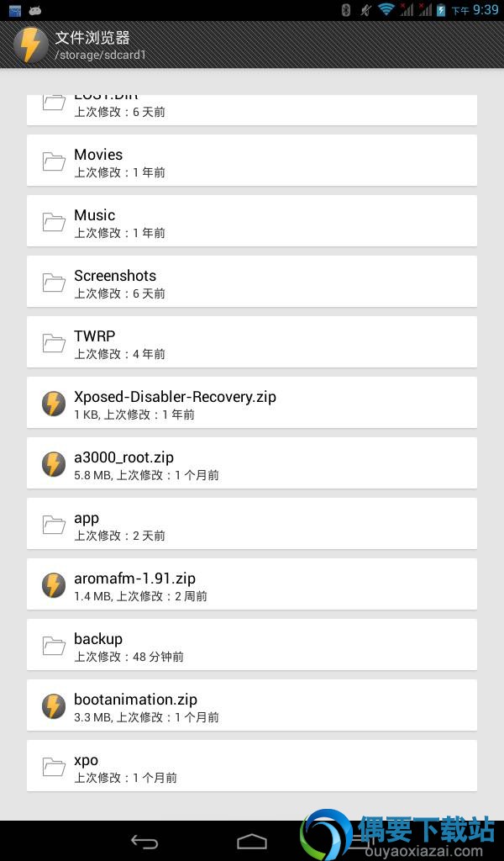The image size is (504, 861).
Task: Open the TWRP folder
Action: 252,342
